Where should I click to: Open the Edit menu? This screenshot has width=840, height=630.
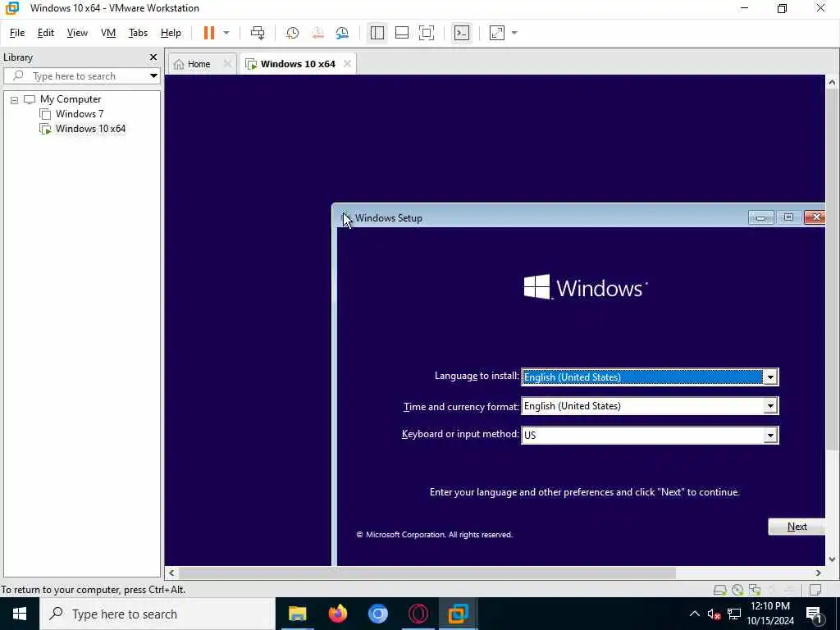tap(46, 33)
